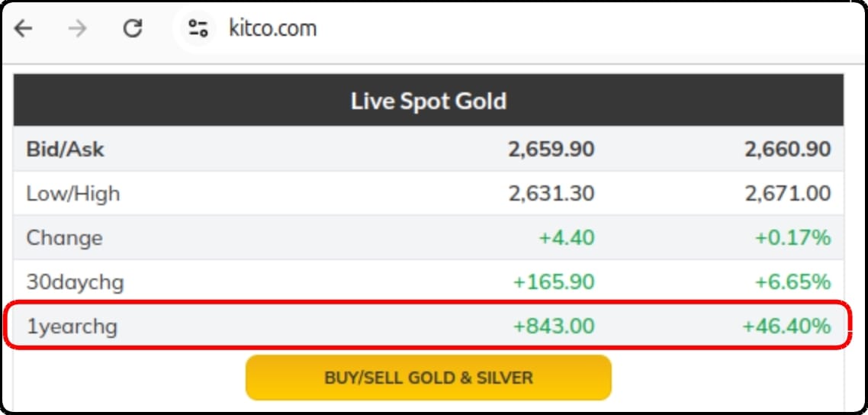Click the +165.90 thirty-day value
This screenshot has height=415, width=868.
click(x=554, y=282)
